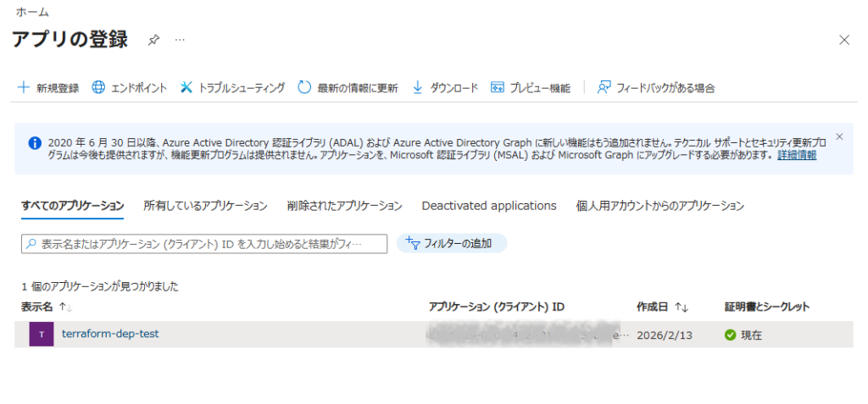The image size is (868, 404).
Task: Pin the アプリの登録 page
Action: pos(153,40)
